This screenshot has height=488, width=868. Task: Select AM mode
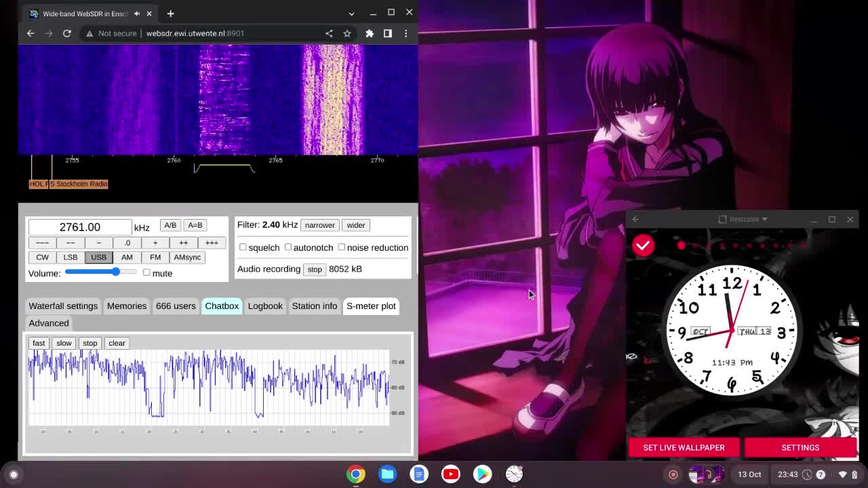tap(127, 257)
